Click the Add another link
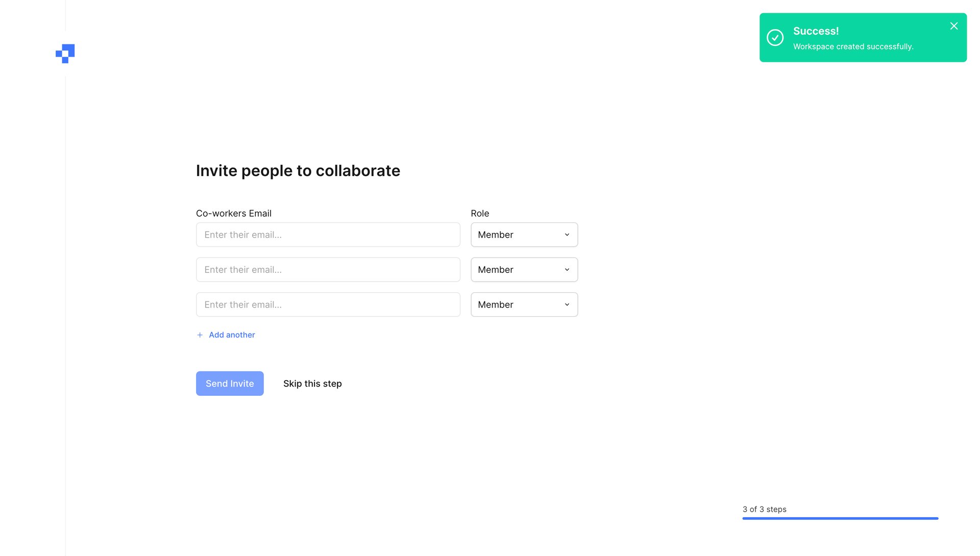Image resolution: width=980 pixels, height=556 pixels. [x=232, y=335]
